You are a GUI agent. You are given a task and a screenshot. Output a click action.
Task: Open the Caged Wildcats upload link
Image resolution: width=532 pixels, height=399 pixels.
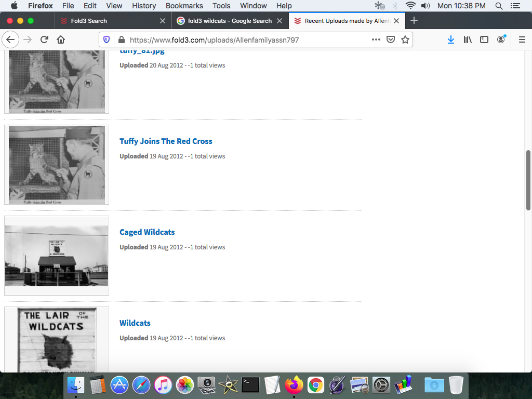coord(147,232)
